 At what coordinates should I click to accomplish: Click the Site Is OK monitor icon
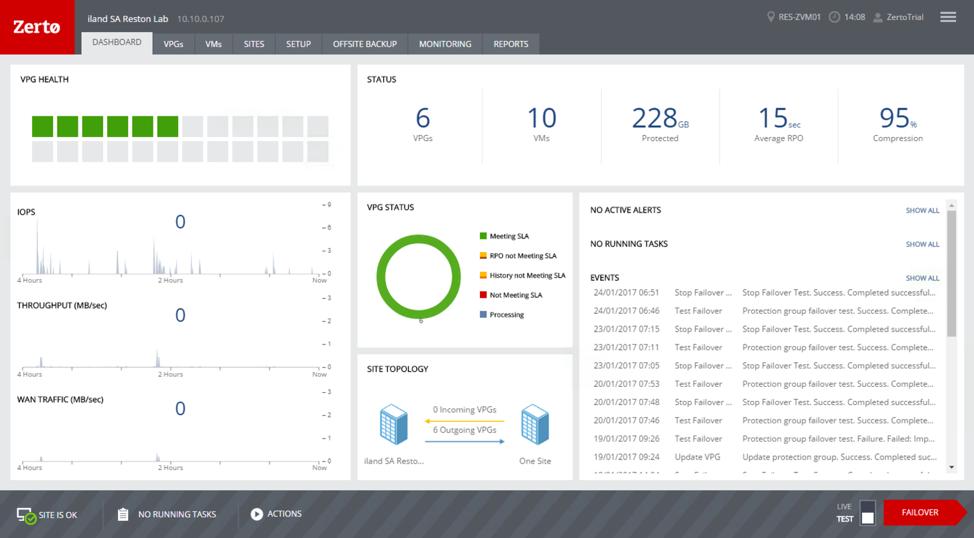(26, 515)
